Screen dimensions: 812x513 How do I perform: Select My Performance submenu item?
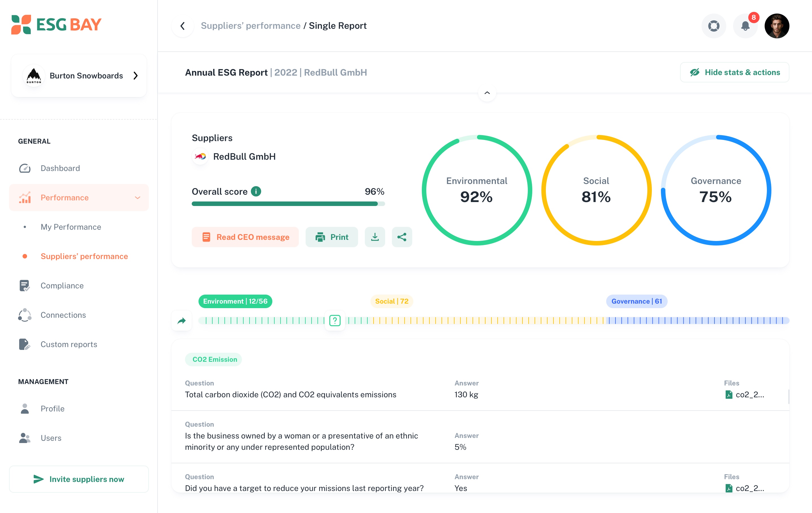(71, 227)
